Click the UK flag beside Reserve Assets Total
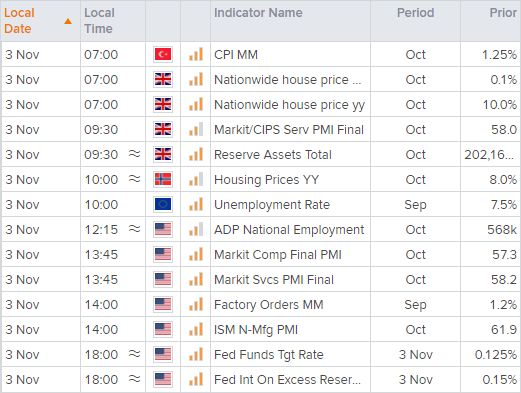The width and height of the screenshot is (521, 393). pos(163,154)
